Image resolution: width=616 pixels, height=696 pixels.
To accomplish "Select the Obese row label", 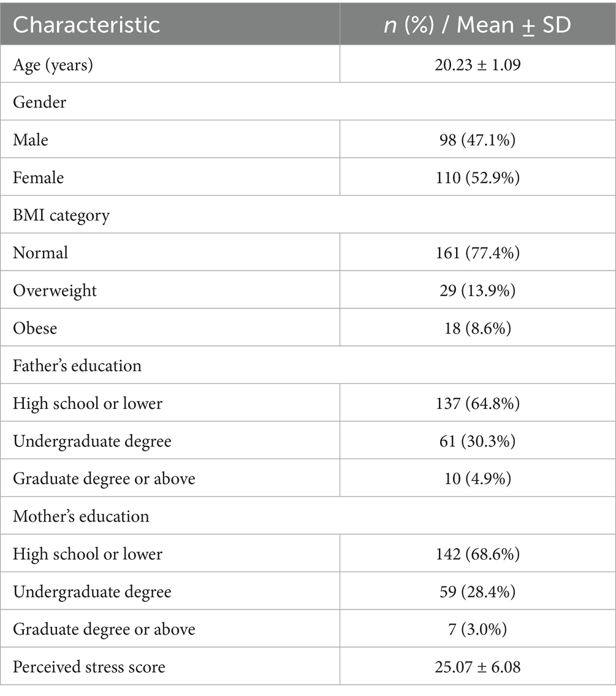I will (35, 328).
